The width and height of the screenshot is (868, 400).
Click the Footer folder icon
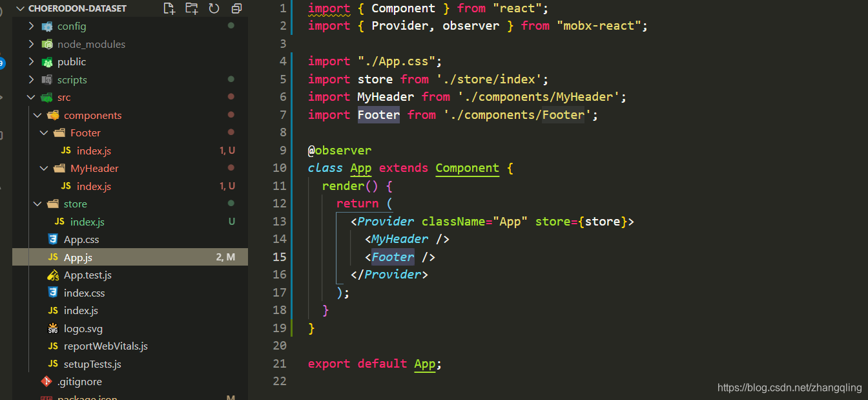[59, 133]
